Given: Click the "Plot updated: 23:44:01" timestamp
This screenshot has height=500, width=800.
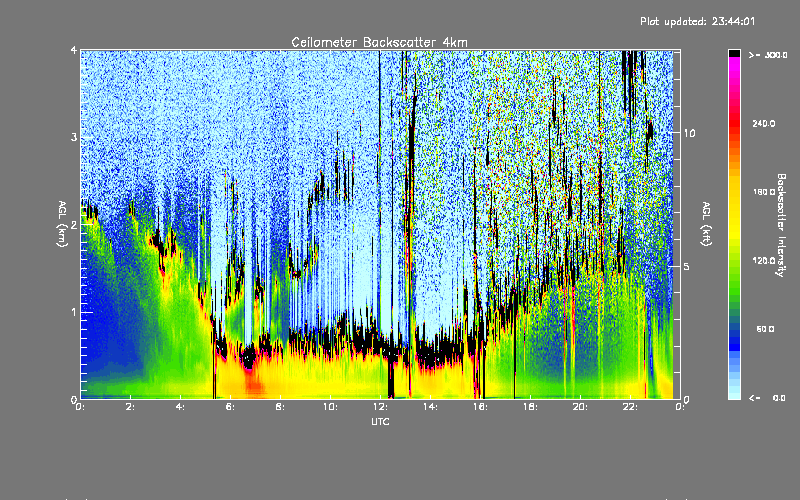Looking at the screenshot, I should [x=697, y=21].
